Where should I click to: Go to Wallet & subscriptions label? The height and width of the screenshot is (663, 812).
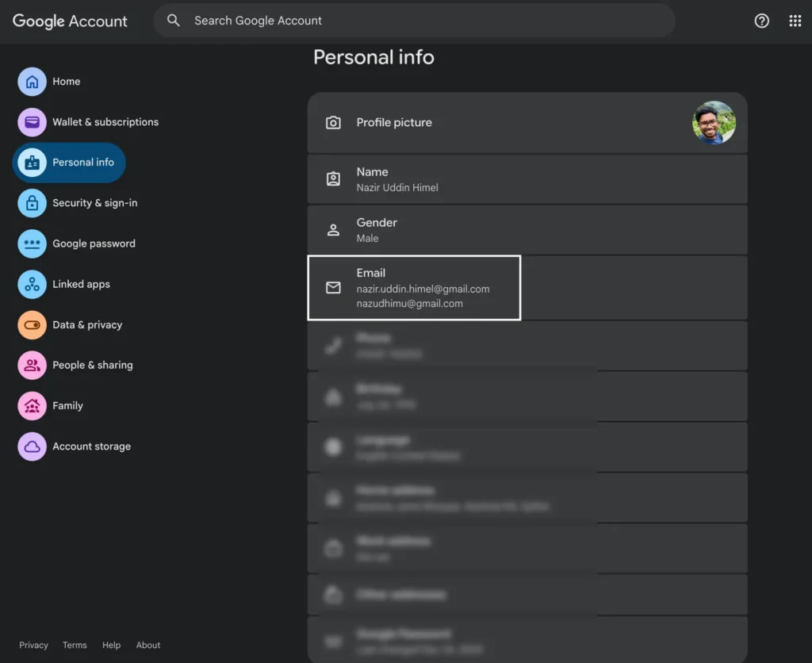click(x=105, y=122)
